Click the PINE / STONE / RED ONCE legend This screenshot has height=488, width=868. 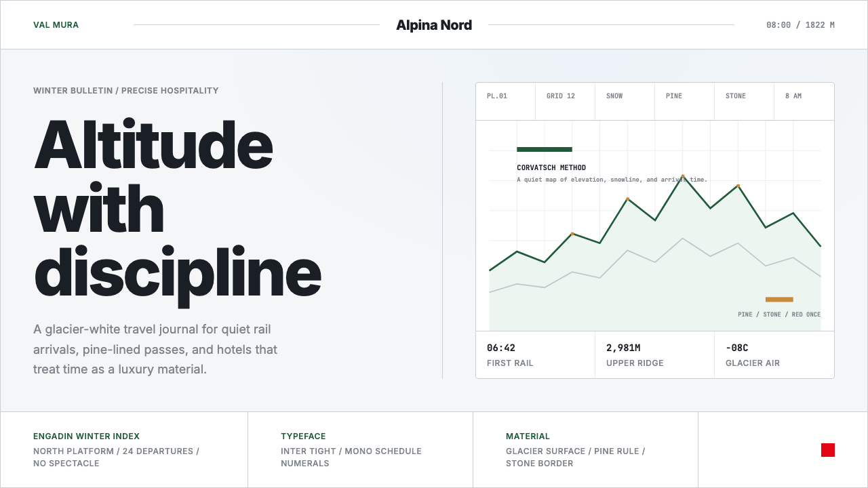pos(779,314)
